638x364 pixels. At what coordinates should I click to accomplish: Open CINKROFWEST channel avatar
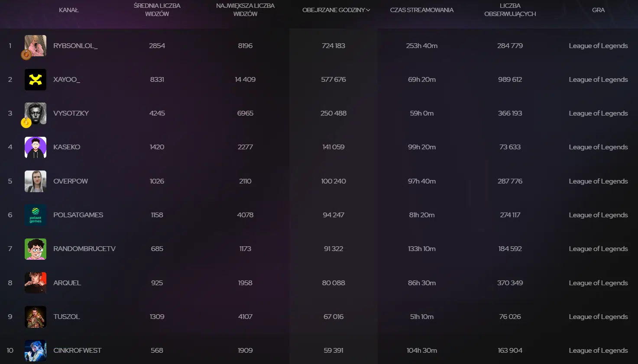(36, 351)
